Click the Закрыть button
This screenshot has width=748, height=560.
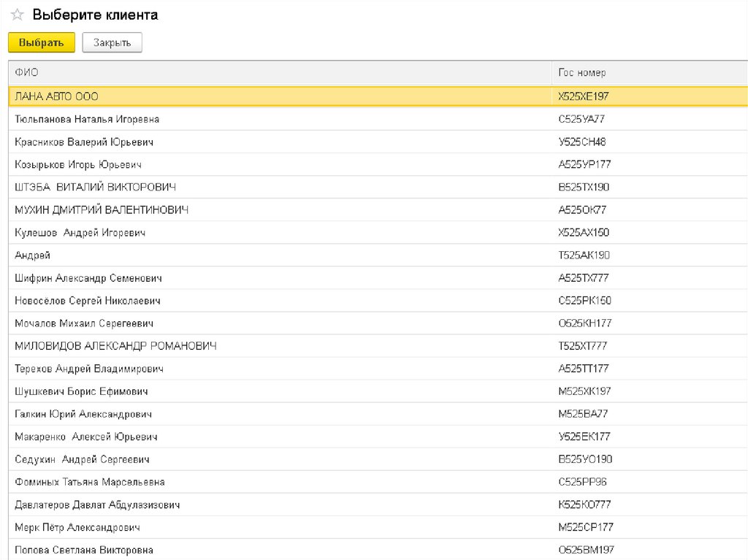click(112, 43)
